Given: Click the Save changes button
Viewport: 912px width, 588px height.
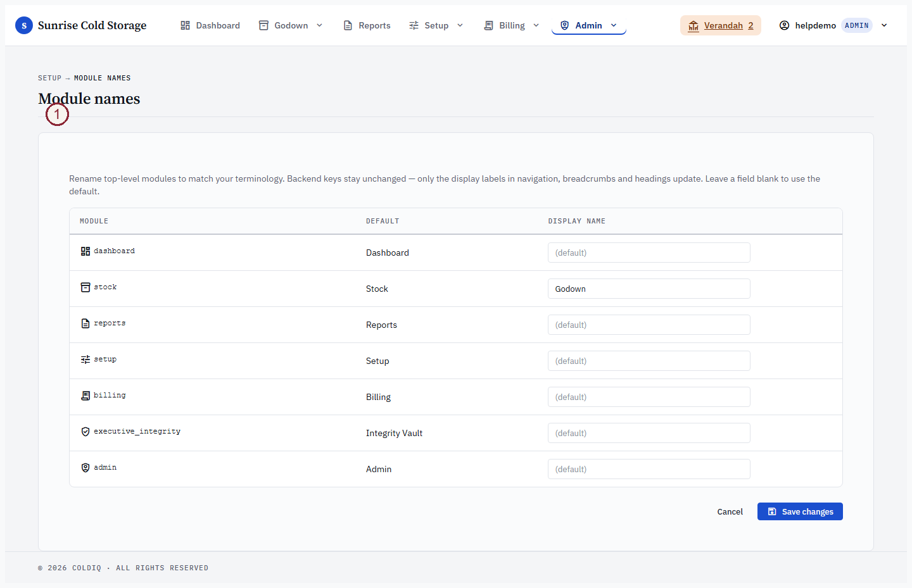Looking at the screenshot, I should point(800,511).
